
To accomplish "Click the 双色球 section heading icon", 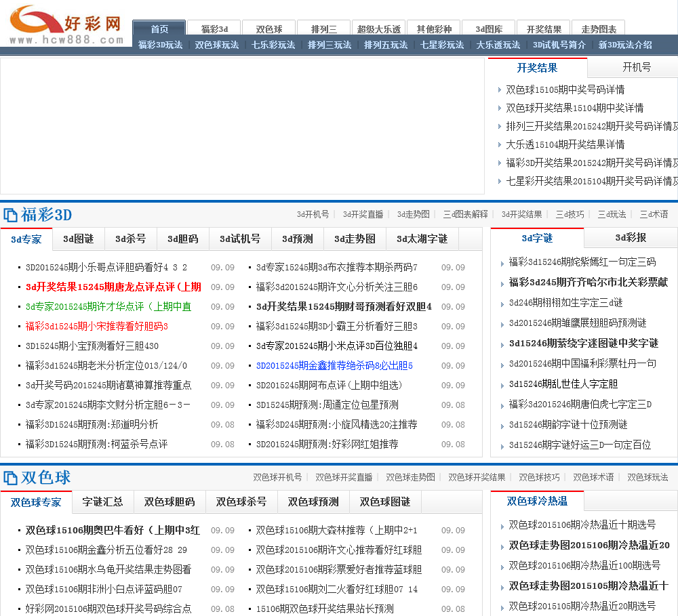I will coord(10,478).
